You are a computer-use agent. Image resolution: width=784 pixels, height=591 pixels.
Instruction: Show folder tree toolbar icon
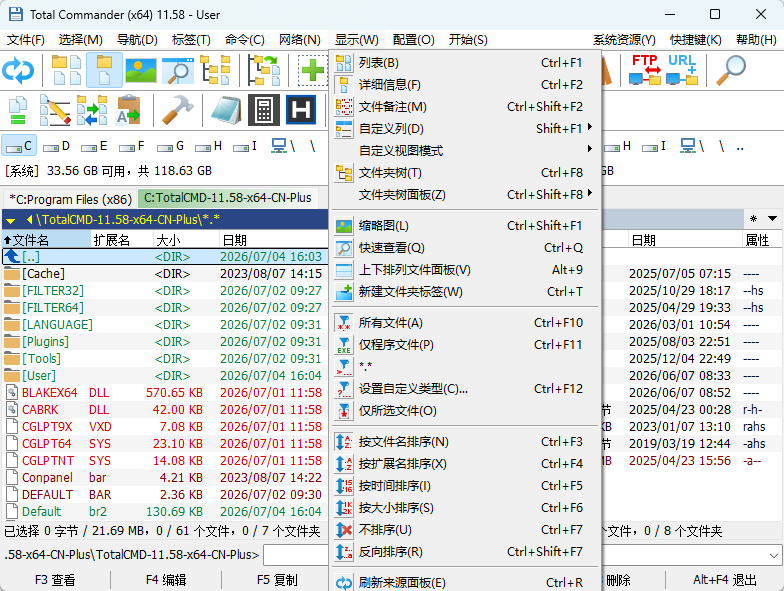pos(216,70)
